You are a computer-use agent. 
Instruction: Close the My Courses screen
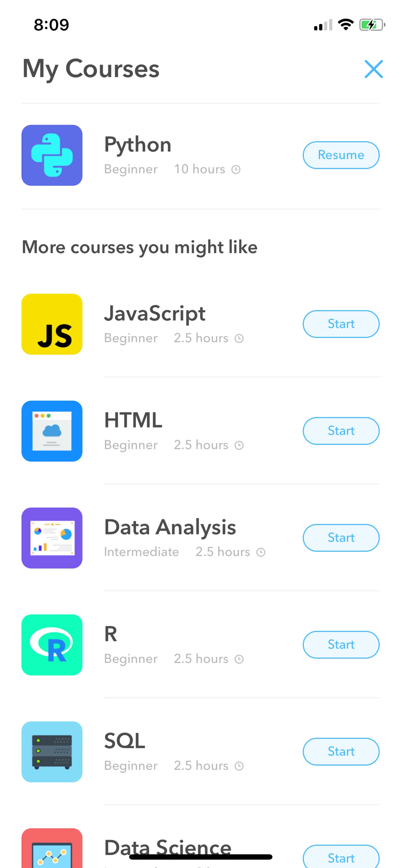click(373, 69)
